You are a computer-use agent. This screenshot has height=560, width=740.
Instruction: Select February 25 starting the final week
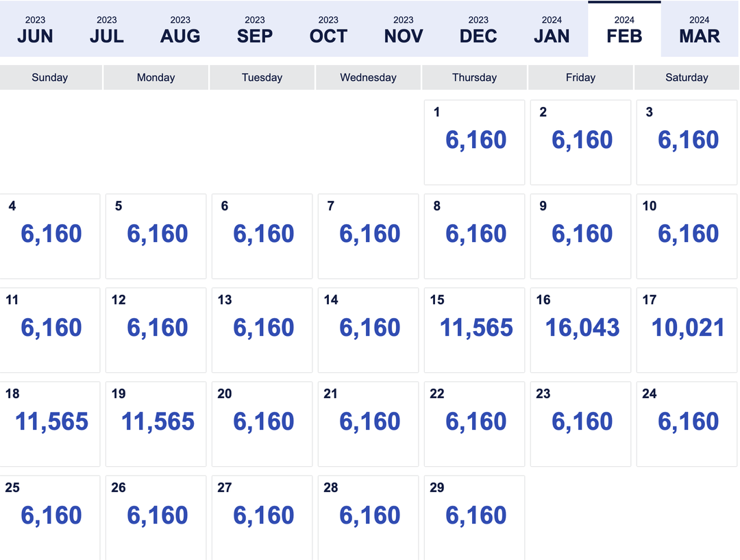pyautogui.click(x=49, y=514)
